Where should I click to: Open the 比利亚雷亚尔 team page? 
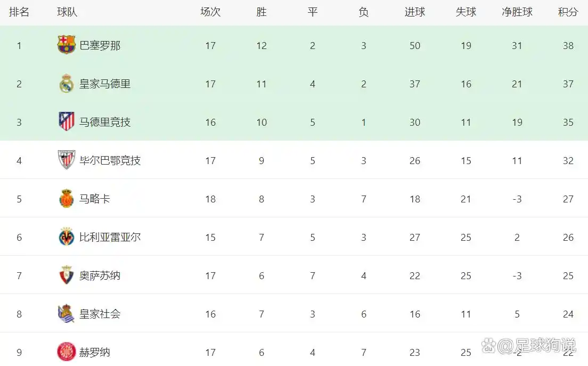coord(110,237)
